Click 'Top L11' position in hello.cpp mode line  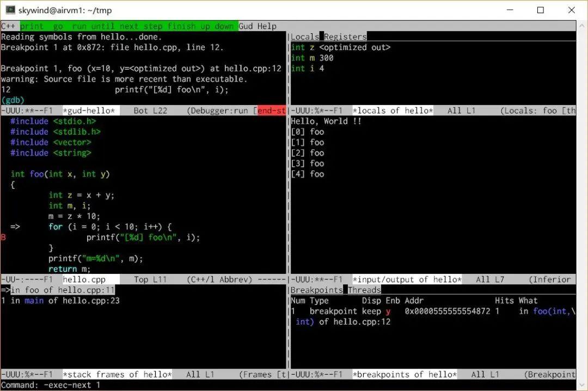(150, 279)
